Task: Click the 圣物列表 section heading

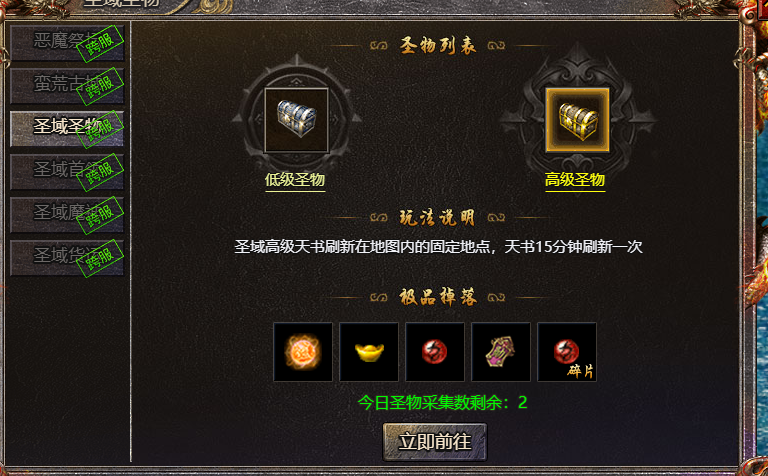Action: click(x=437, y=46)
